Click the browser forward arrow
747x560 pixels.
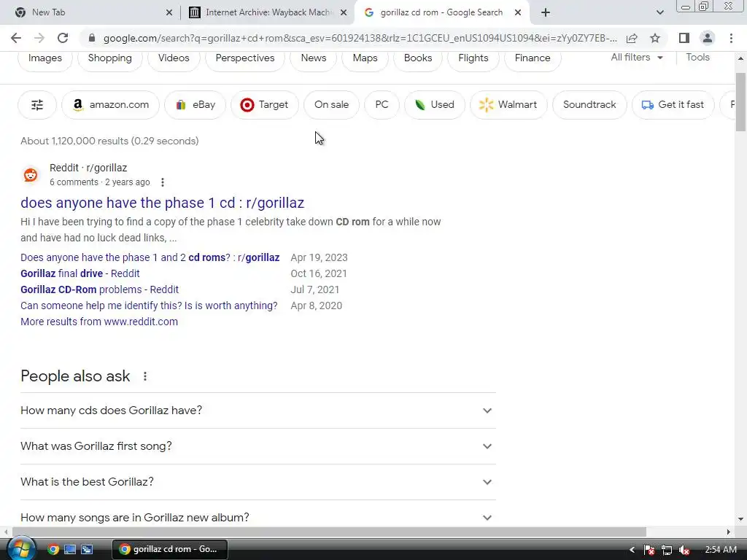pos(39,38)
